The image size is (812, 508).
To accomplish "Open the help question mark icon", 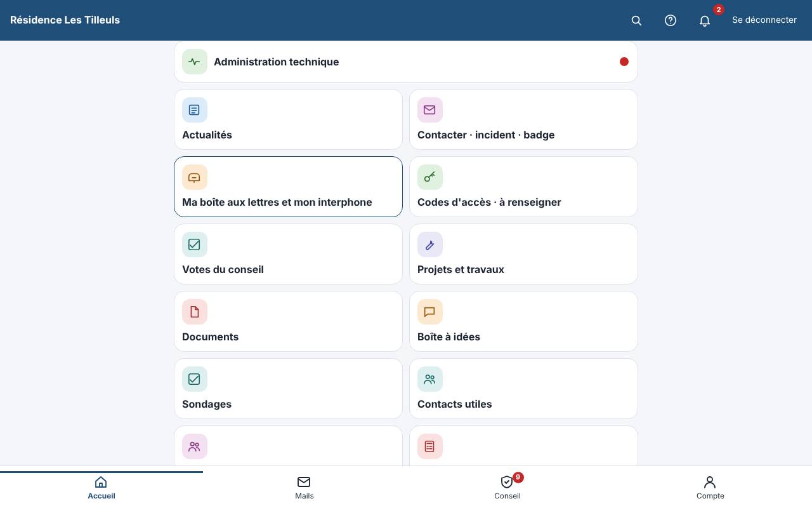I will (671, 20).
